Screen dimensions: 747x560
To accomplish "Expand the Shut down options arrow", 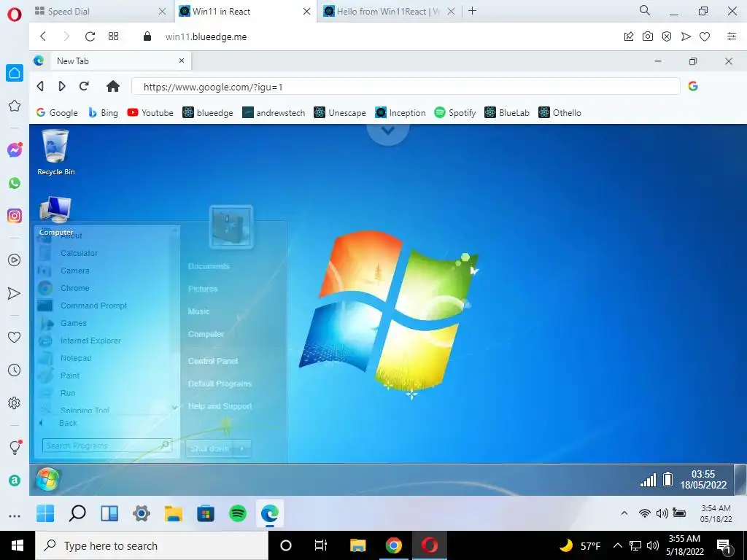I will (x=243, y=448).
